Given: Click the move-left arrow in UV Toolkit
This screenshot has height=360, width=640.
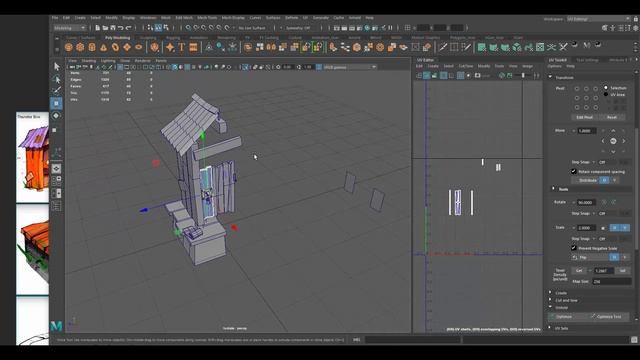Looking at the screenshot, I should tap(603, 141).
